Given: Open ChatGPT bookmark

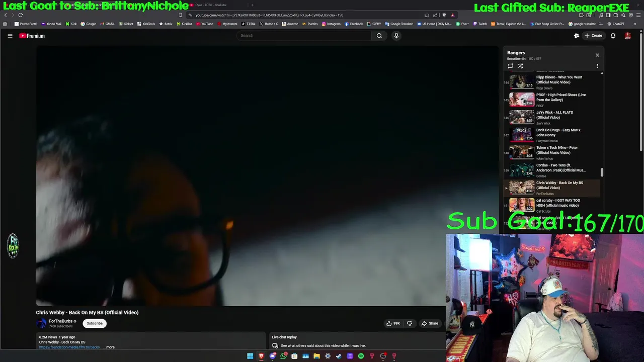Looking at the screenshot, I should (615, 24).
